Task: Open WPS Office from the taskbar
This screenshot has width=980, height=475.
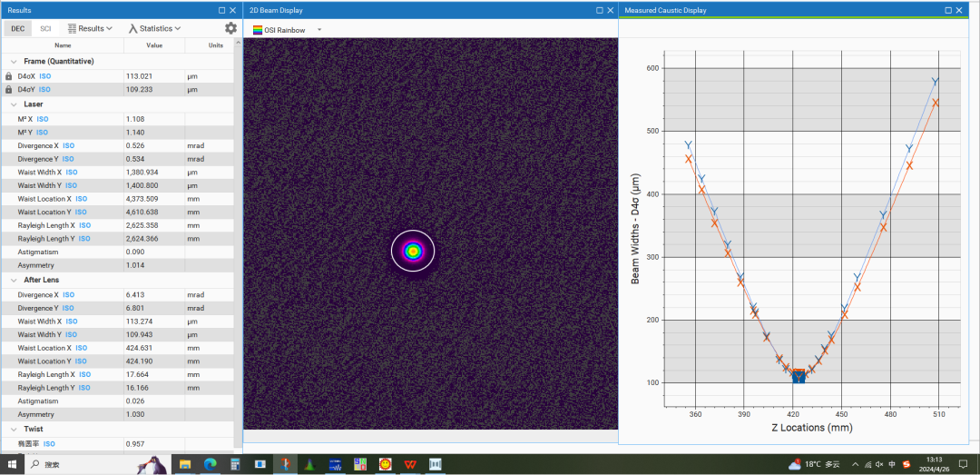Action: (x=411, y=464)
